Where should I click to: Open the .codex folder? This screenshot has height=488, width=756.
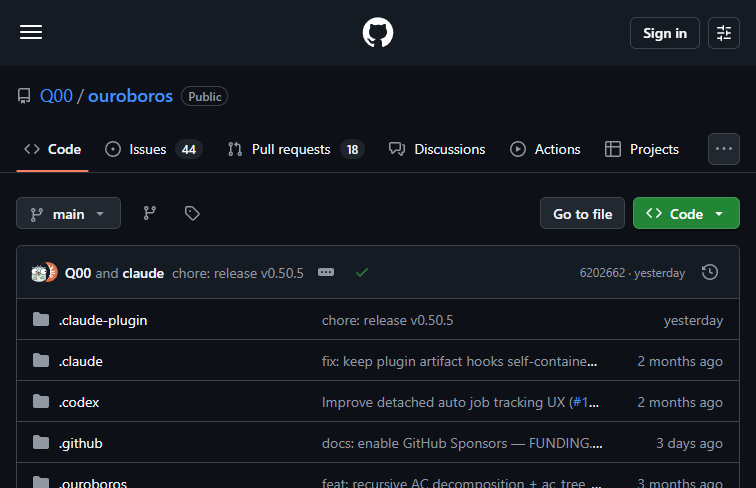(x=79, y=402)
